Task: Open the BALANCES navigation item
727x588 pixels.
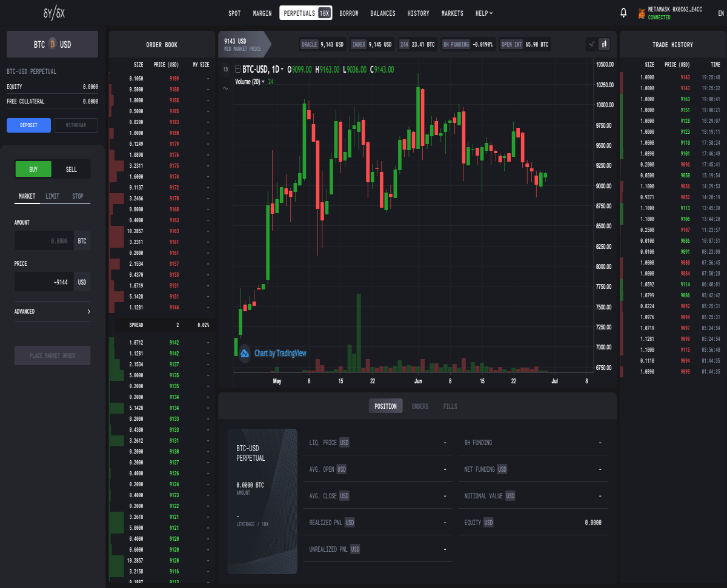Action: [383, 13]
